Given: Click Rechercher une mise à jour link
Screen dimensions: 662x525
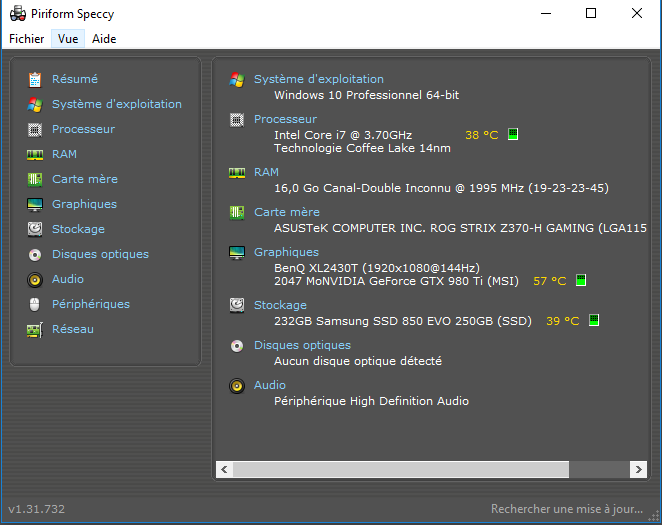Looking at the screenshot, I should [x=567, y=509].
